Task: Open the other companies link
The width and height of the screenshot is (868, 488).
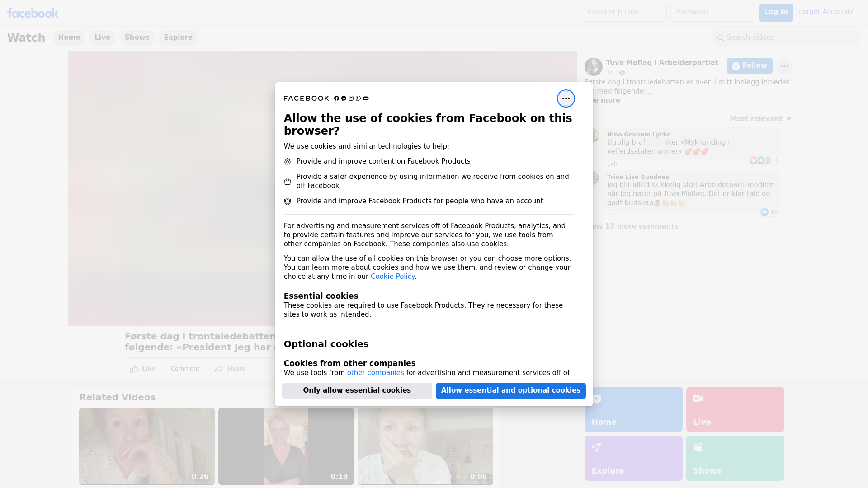Action: coord(375,373)
